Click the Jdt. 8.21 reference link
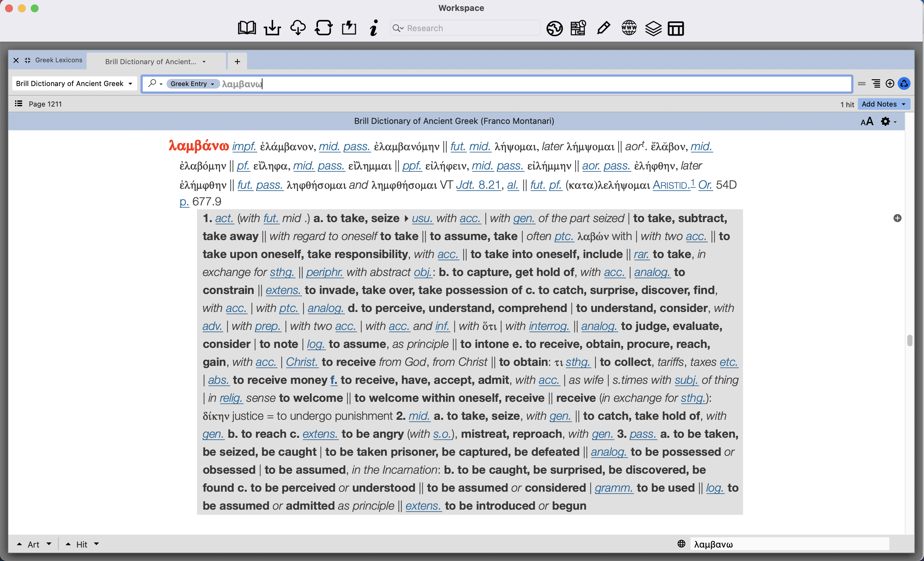Image resolution: width=924 pixels, height=561 pixels. (478, 185)
